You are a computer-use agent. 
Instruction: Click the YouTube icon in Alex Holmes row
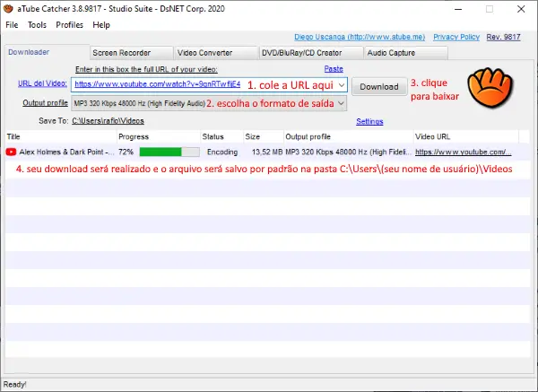pyautogui.click(x=11, y=152)
